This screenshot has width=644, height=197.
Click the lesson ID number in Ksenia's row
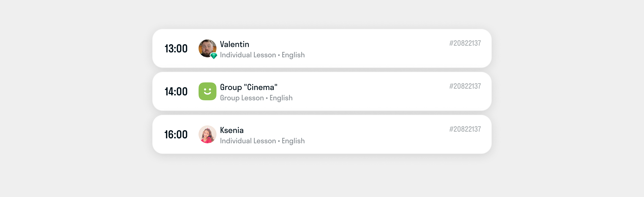[x=465, y=129]
